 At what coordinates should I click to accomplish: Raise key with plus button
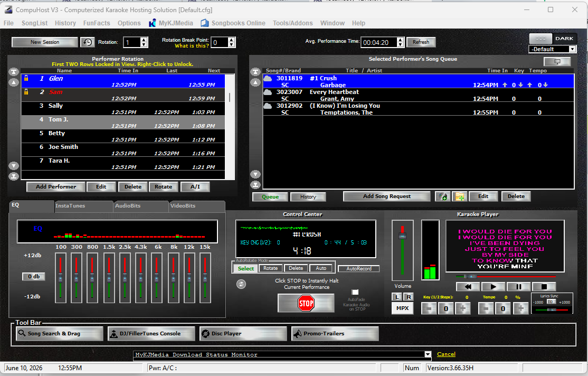point(463,308)
